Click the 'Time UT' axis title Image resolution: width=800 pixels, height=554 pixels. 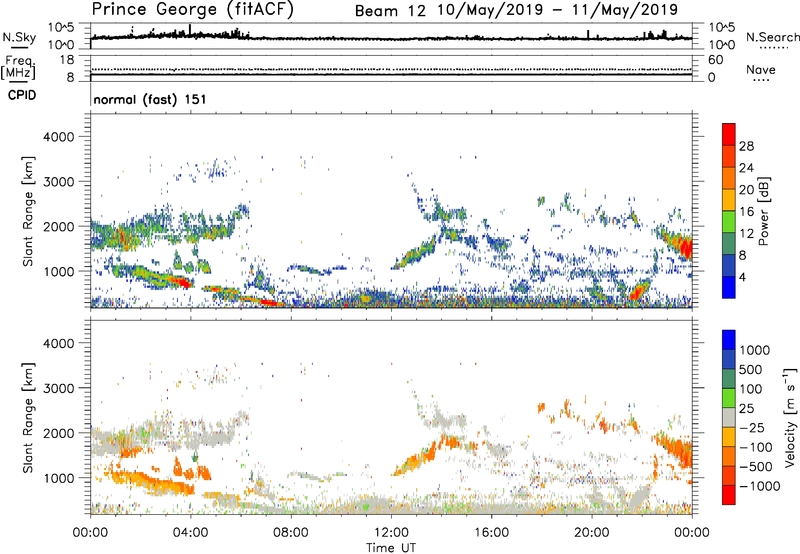click(391, 548)
